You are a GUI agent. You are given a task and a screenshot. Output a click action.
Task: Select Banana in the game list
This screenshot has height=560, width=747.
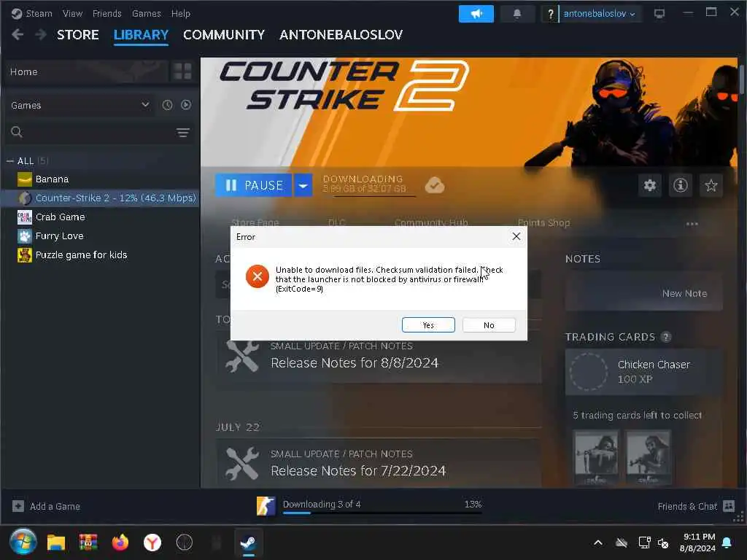[100, 179]
